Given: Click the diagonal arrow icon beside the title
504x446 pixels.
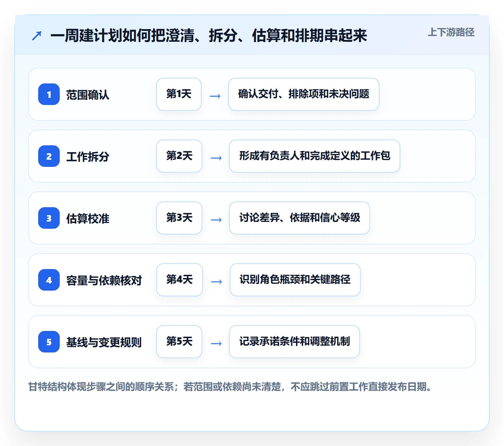Looking at the screenshot, I should [x=37, y=36].
